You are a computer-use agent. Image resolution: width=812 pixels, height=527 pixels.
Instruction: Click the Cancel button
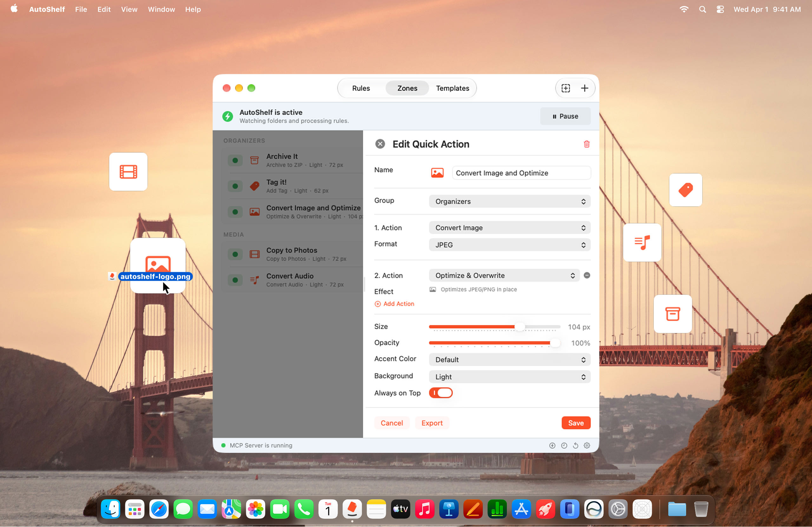(x=391, y=423)
